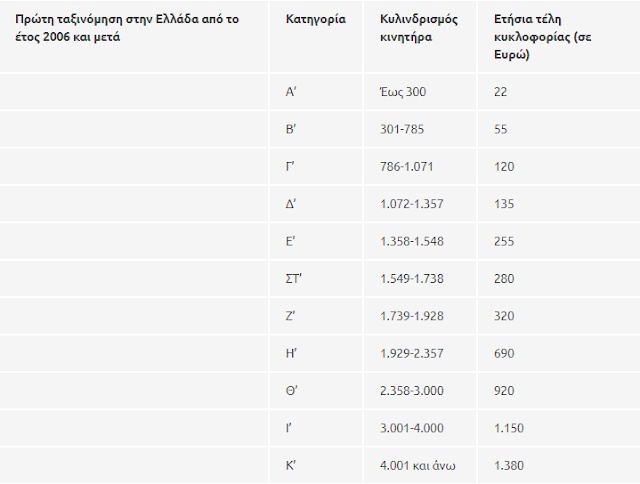
Task: Click the '2.358-3.000' engine capacity cell
Action: pos(413,390)
